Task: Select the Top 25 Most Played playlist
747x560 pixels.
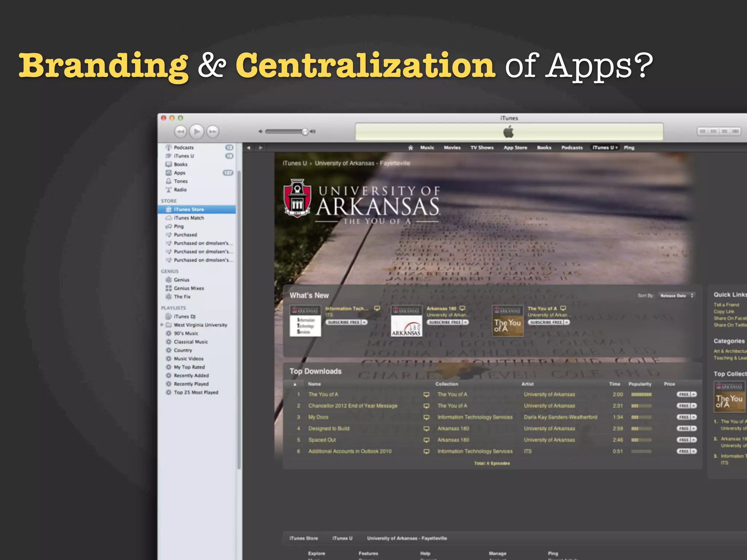Action: pos(197,392)
